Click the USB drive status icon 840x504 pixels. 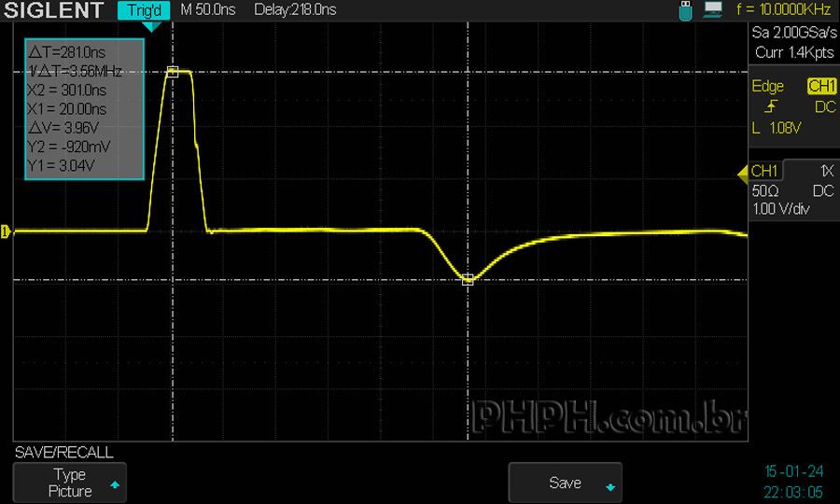click(688, 10)
